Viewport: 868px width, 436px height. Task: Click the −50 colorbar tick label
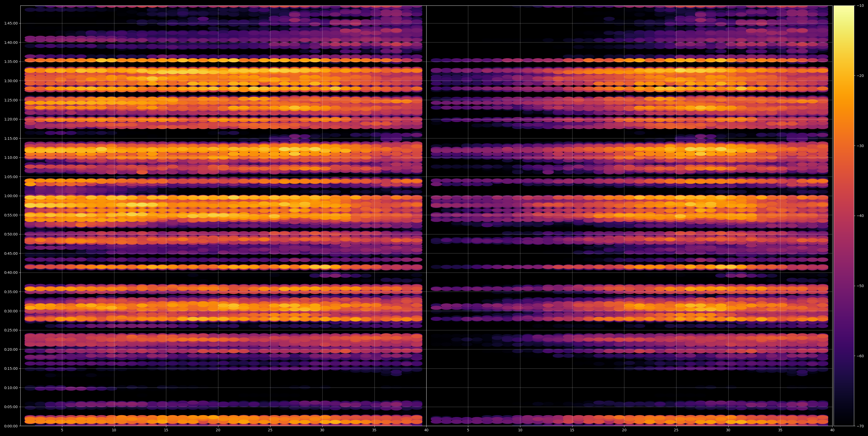(860, 286)
